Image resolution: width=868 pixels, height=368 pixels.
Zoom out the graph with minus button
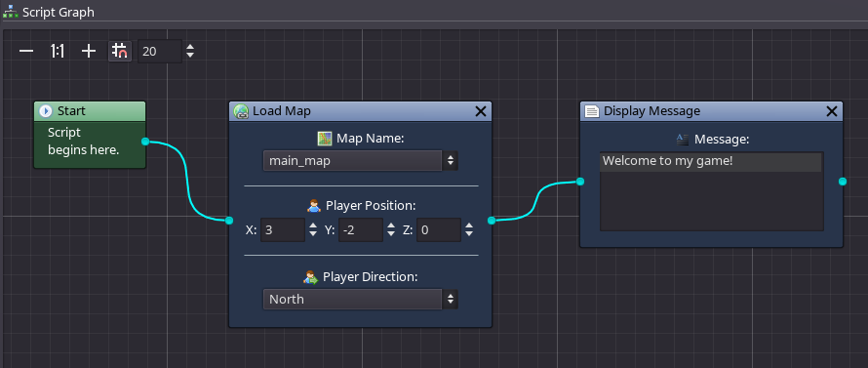pyautogui.click(x=26, y=52)
